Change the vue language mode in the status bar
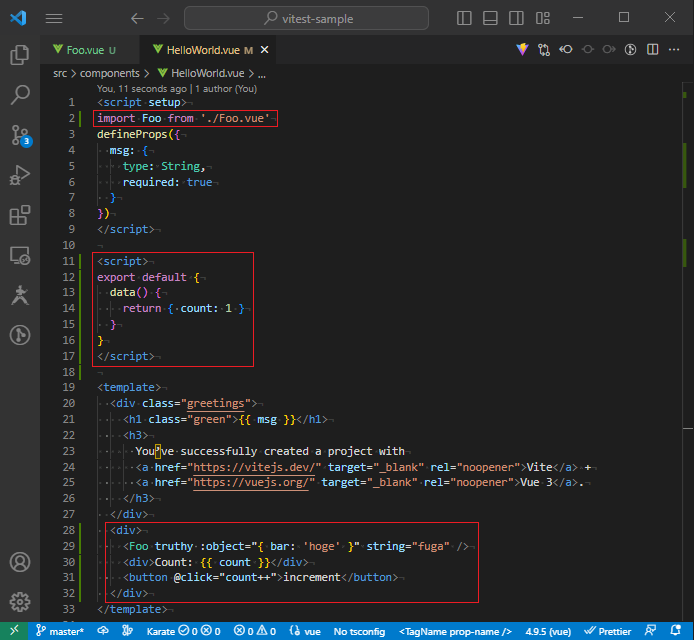The image size is (694, 640). coord(305,631)
